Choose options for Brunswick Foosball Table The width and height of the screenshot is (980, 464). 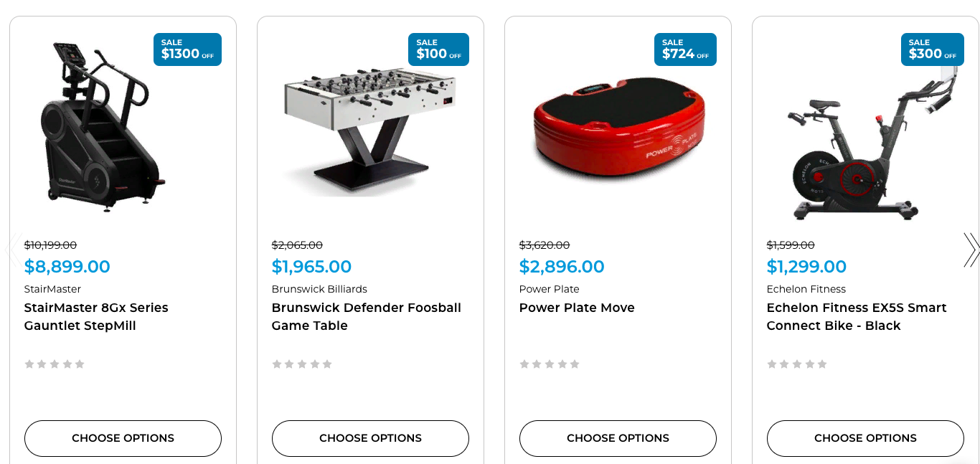click(370, 438)
